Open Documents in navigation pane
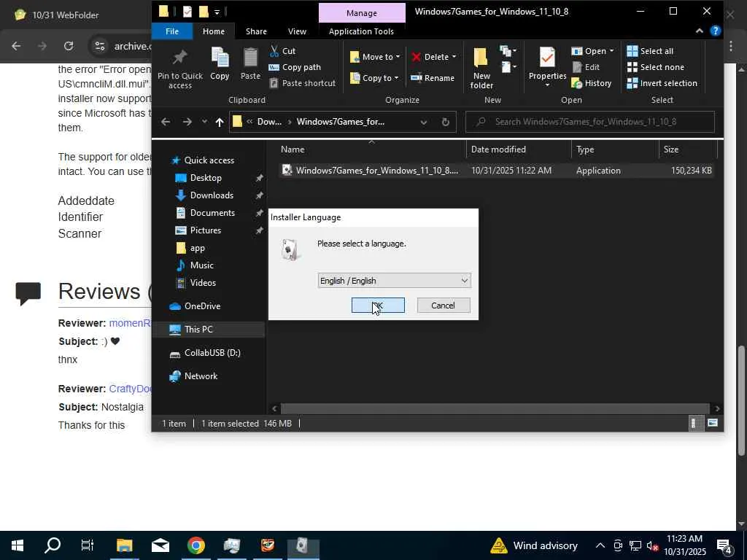747x560 pixels. pos(212,213)
